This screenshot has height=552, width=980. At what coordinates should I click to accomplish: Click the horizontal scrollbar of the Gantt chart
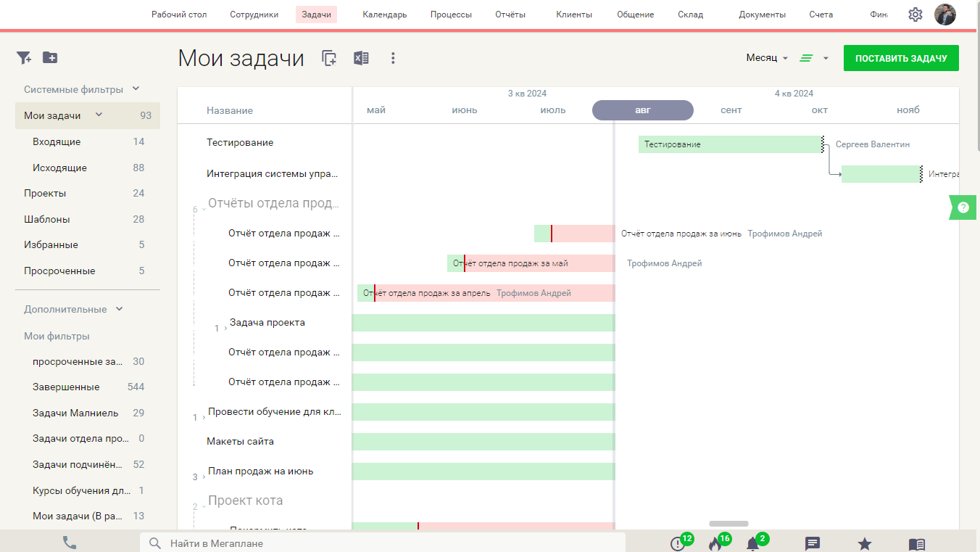[728, 524]
